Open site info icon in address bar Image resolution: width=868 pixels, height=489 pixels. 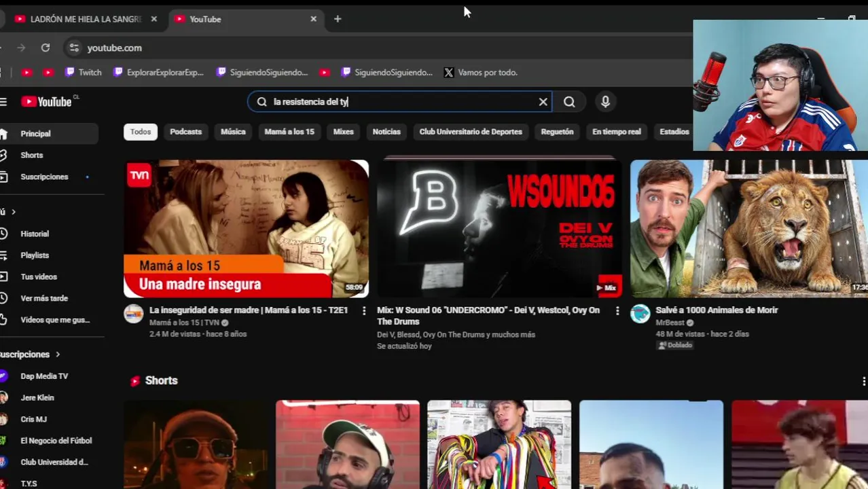tap(74, 48)
